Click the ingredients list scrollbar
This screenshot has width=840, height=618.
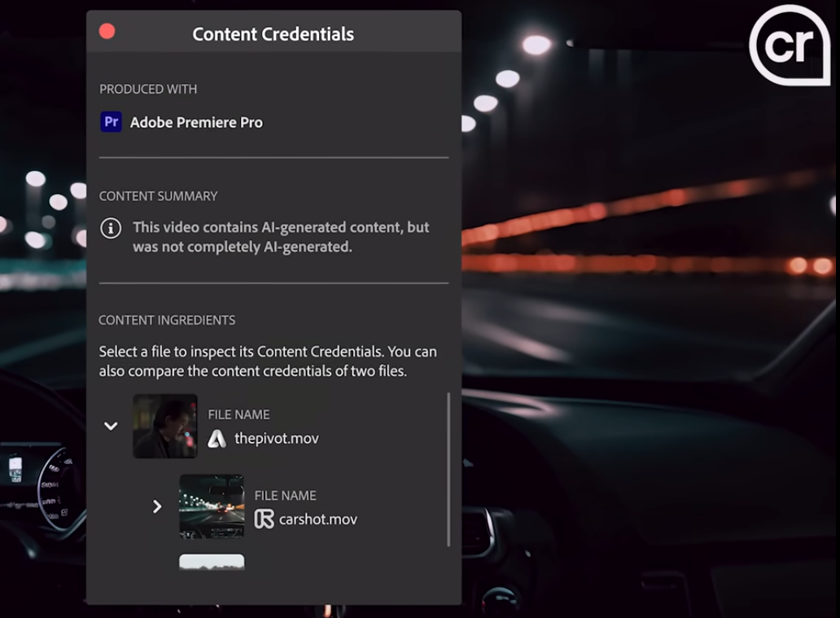pos(448,470)
